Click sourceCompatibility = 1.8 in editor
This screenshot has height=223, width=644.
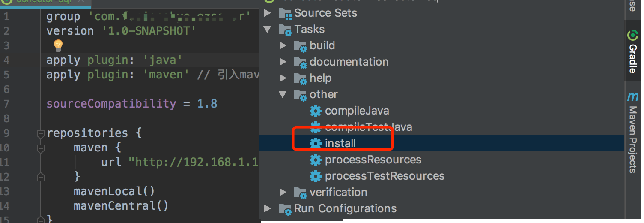[132, 104]
